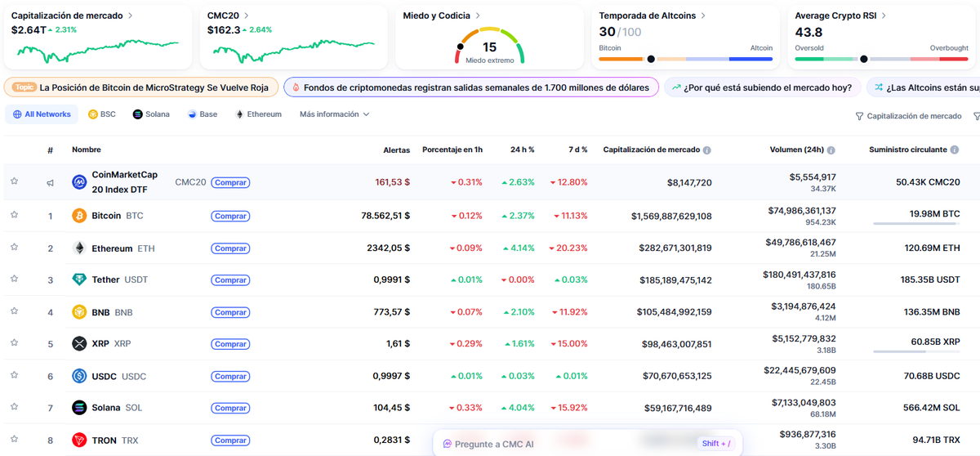Click the XRP coin logo icon
Viewport: 980px width, 456px height.
(79, 344)
